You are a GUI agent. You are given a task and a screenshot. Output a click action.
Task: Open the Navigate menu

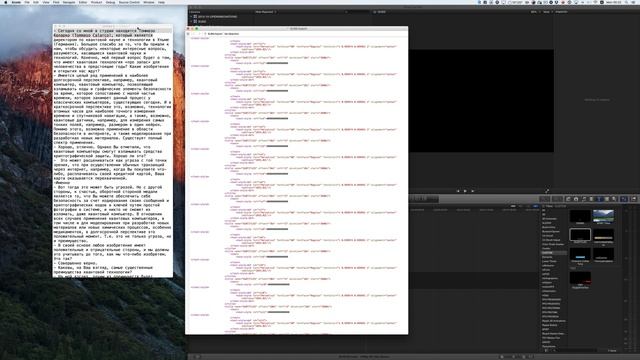pyautogui.click(x=69, y=2)
